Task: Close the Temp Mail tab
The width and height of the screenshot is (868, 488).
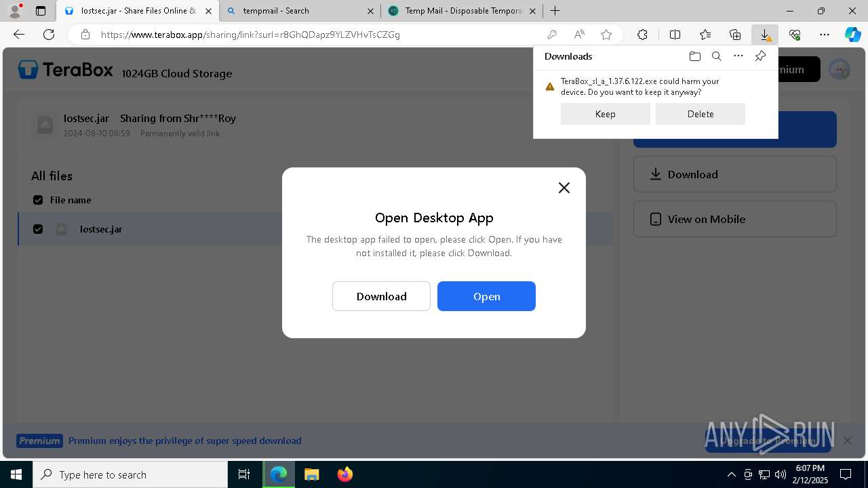Action: pyautogui.click(x=533, y=11)
